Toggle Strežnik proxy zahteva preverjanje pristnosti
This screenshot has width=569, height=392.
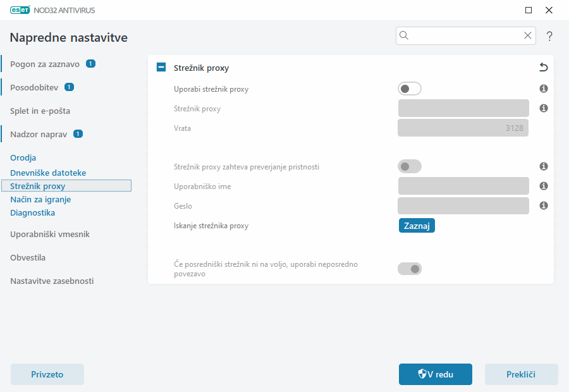[x=410, y=166]
